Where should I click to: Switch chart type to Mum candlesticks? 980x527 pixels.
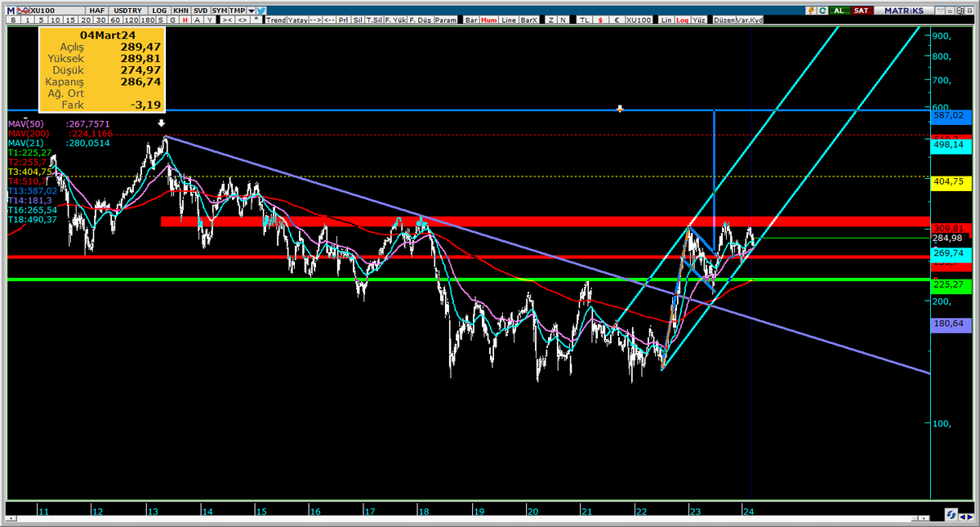[x=489, y=20]
